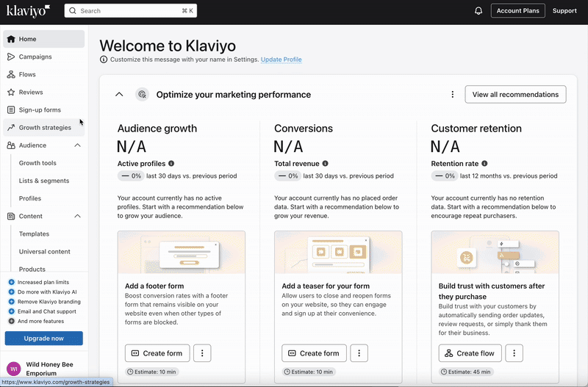
Task: Open Profiles under Audience
Action: (x=30, y=198)
